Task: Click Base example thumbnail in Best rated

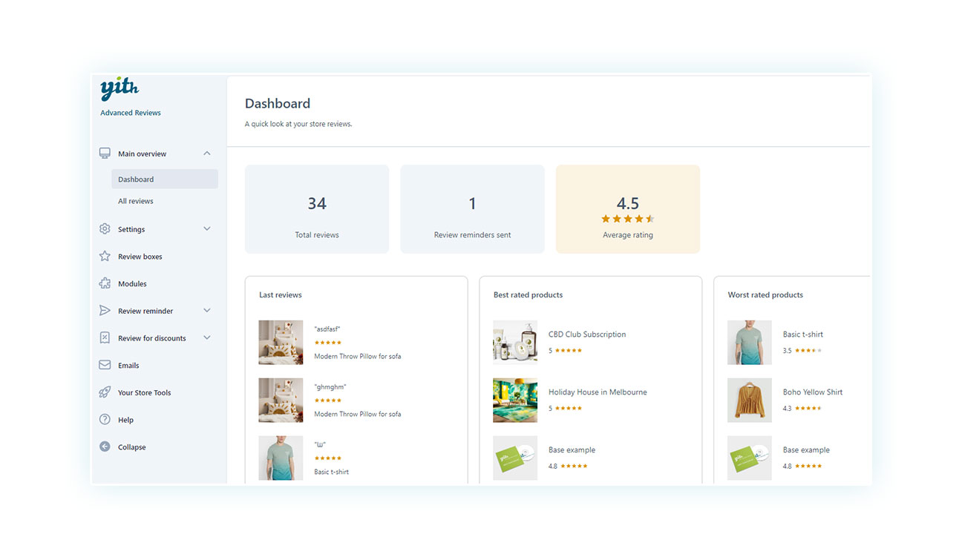Action: [515, 458]
